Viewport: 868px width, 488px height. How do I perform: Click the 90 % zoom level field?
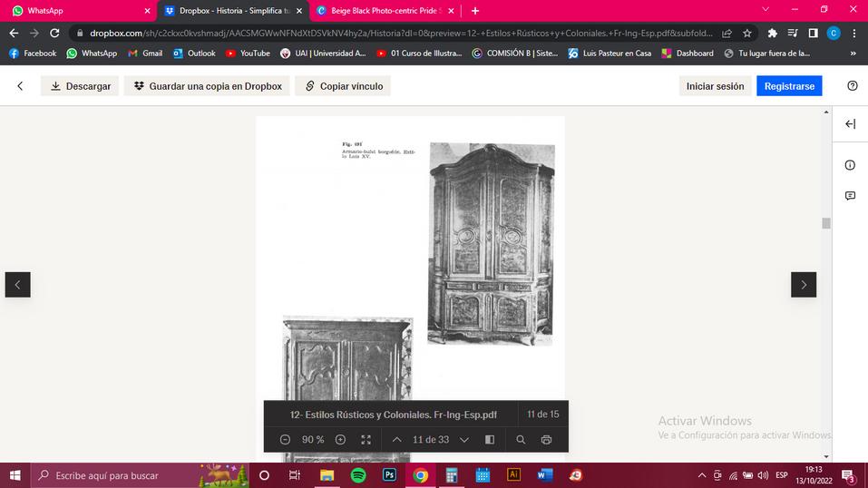point(313,439)
